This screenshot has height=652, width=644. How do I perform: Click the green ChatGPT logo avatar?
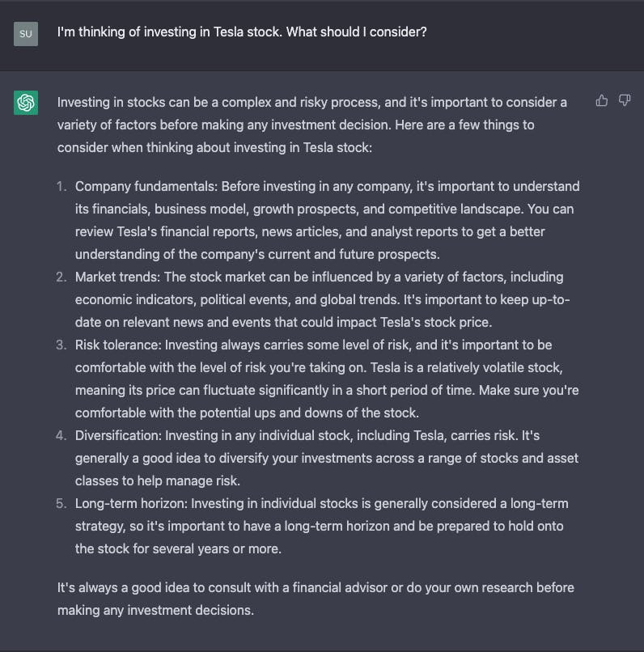click(26, 102)
